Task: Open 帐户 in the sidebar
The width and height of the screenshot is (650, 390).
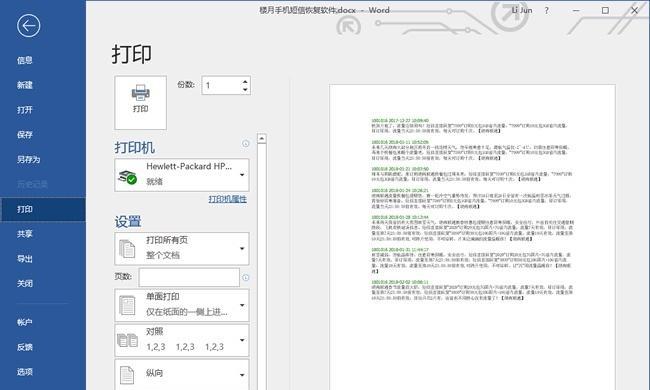Action: pyautogui.click(x=24, y=322)
